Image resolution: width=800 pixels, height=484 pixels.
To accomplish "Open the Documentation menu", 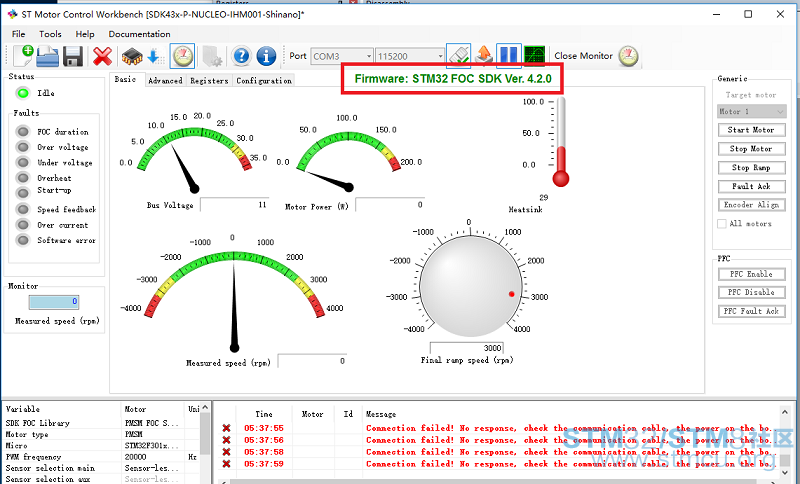I will 139,34.
